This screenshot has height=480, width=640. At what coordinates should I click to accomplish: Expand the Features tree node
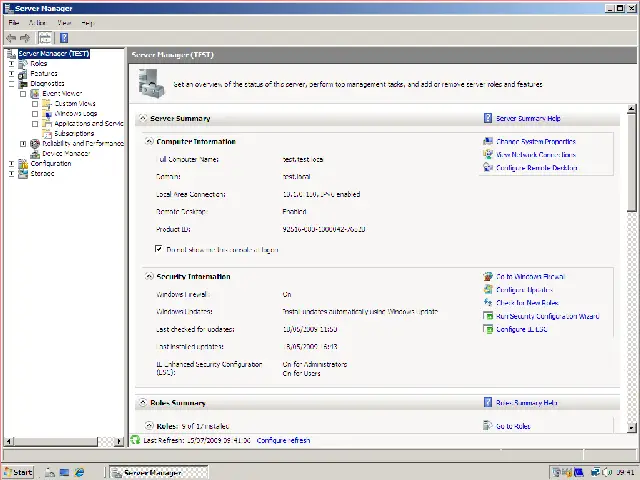(x=11, y=74)
